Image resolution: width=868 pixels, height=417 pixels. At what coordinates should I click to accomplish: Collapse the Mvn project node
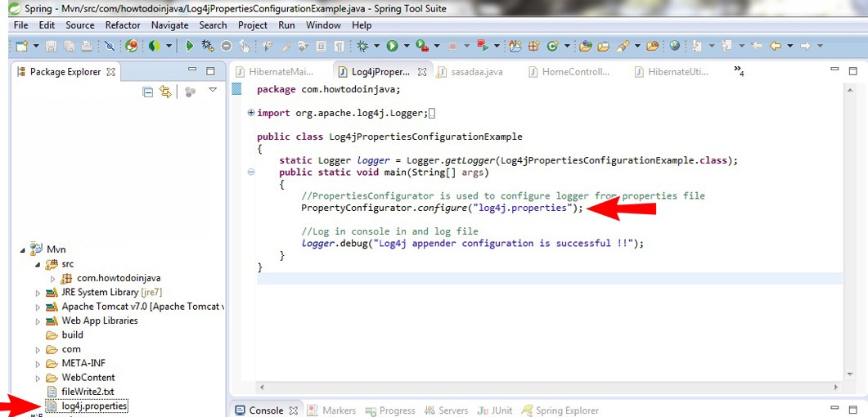23,250
